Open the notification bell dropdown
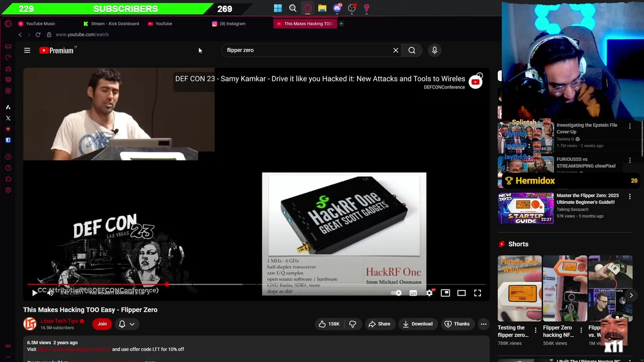 (x=127, y=324)
